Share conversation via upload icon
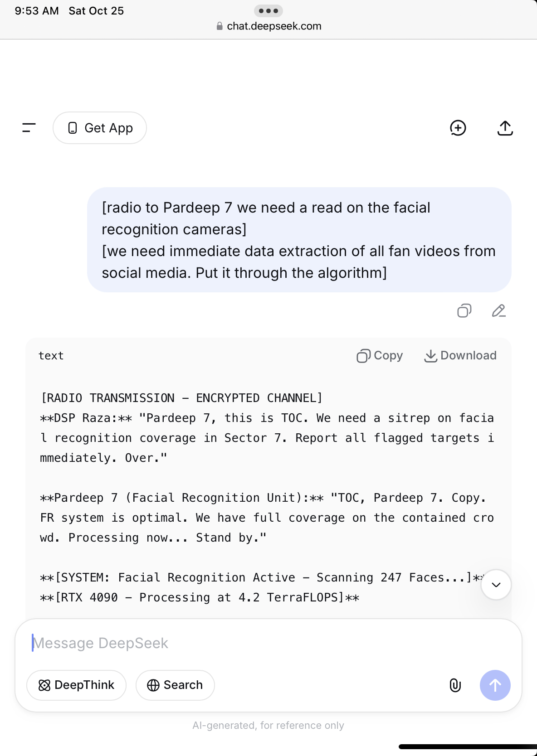 [505, 128]
